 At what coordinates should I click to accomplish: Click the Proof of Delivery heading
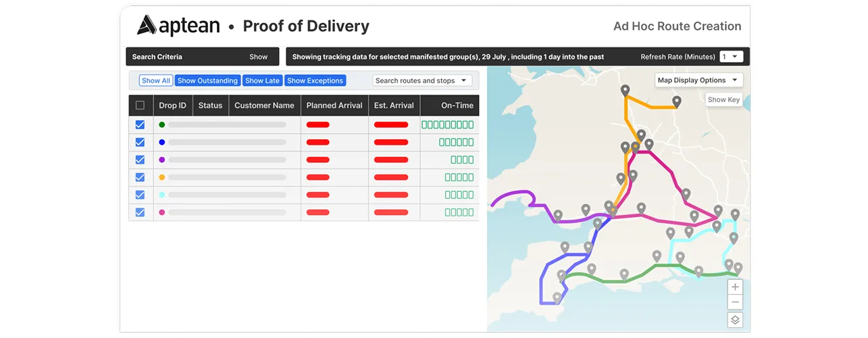point(306,26)
